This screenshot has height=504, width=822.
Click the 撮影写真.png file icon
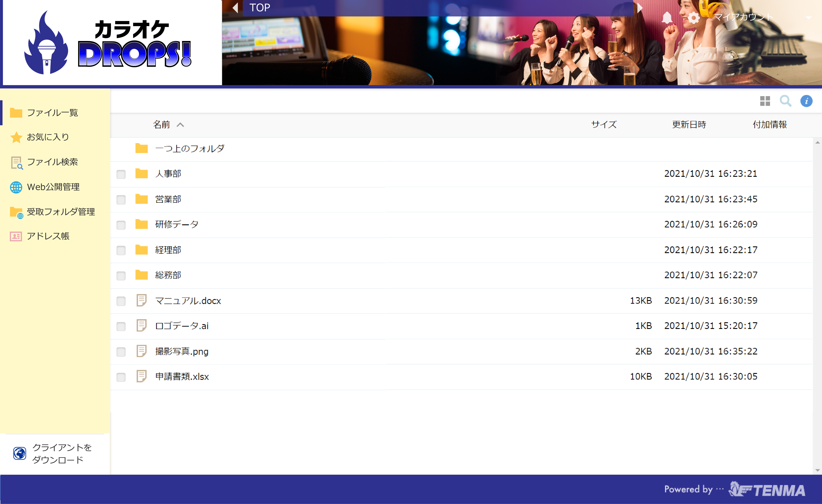[141, 351]
